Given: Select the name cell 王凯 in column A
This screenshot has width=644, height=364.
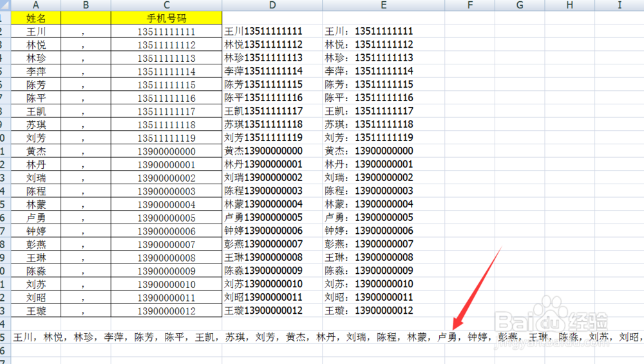Looking at the screenshot, I should pos(35,111).
